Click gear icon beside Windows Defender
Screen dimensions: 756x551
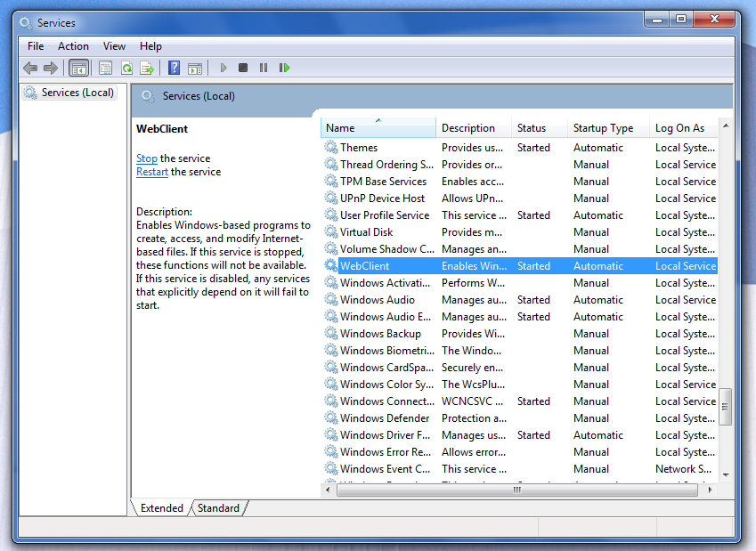point(330,417)
